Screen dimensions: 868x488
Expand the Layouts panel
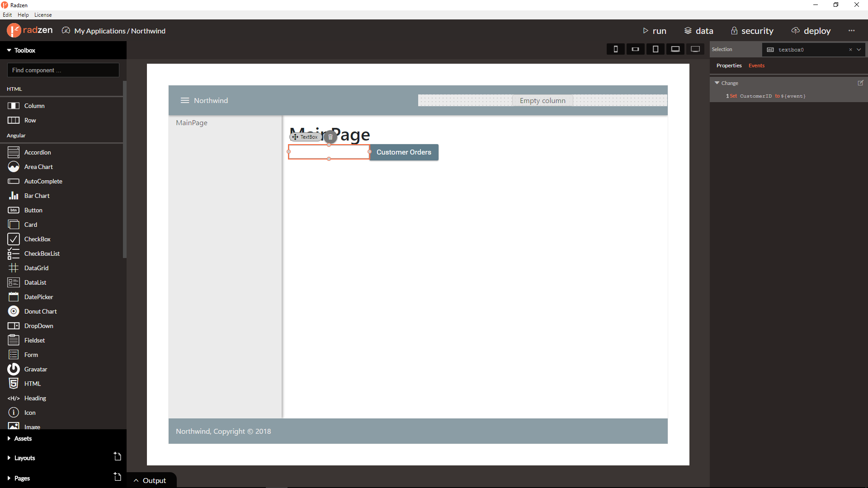point(9,458)
